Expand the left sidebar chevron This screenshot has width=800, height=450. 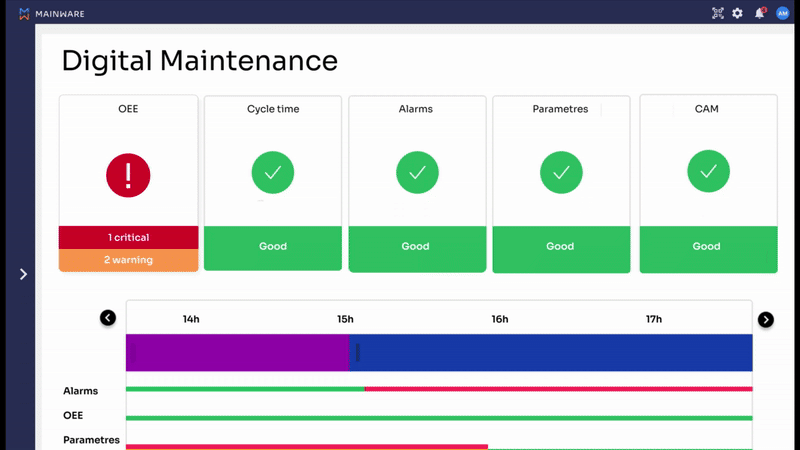[23, 274]
